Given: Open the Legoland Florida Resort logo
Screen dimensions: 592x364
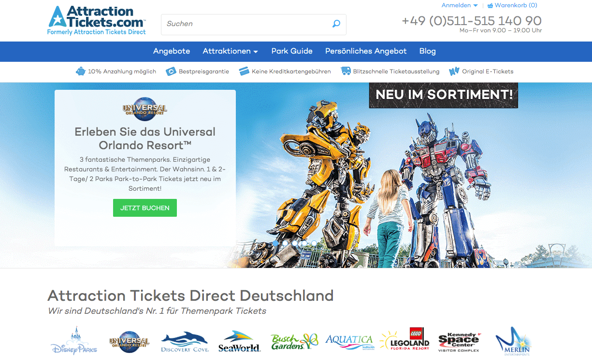Looking at the screenshot, I should tap(404, 339).
